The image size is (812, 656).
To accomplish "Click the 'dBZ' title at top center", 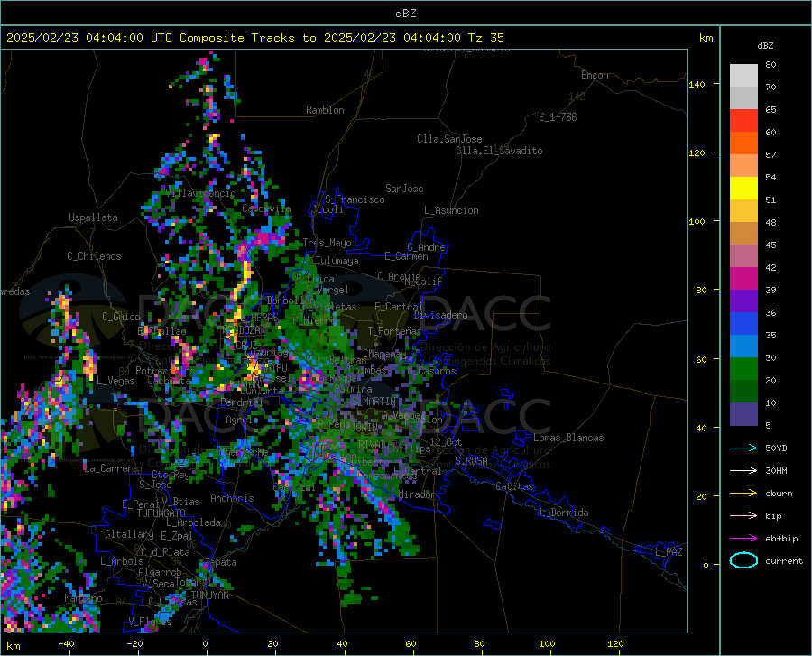I will 405,14.
